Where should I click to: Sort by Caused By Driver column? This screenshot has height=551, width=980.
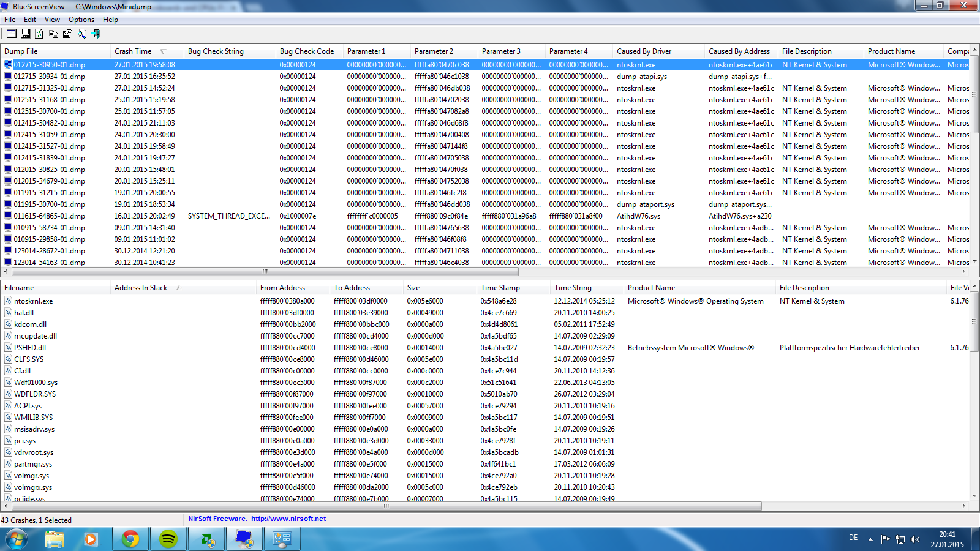[658, 51]
